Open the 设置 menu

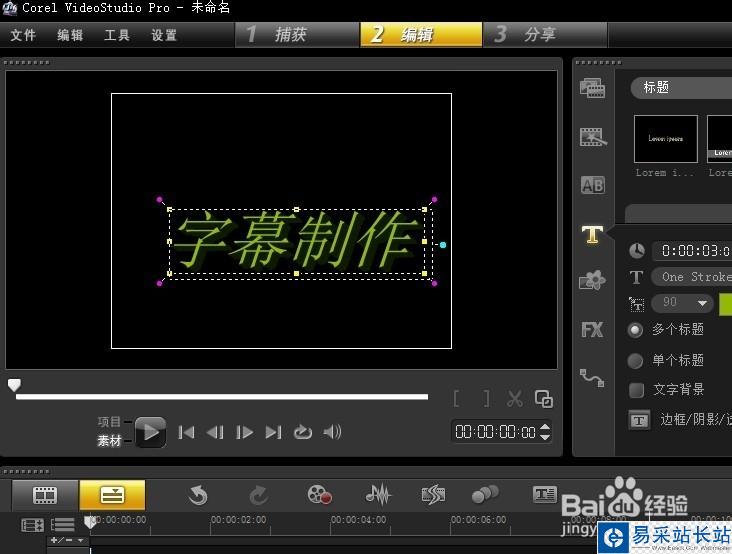pyautogui.click(x=164, y=35)
